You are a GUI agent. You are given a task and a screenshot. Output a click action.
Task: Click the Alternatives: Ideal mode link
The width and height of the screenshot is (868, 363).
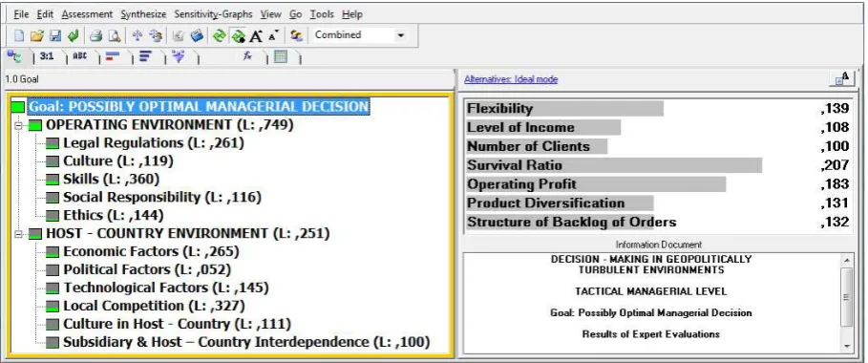pyautogui.click(x=511, y=79)
